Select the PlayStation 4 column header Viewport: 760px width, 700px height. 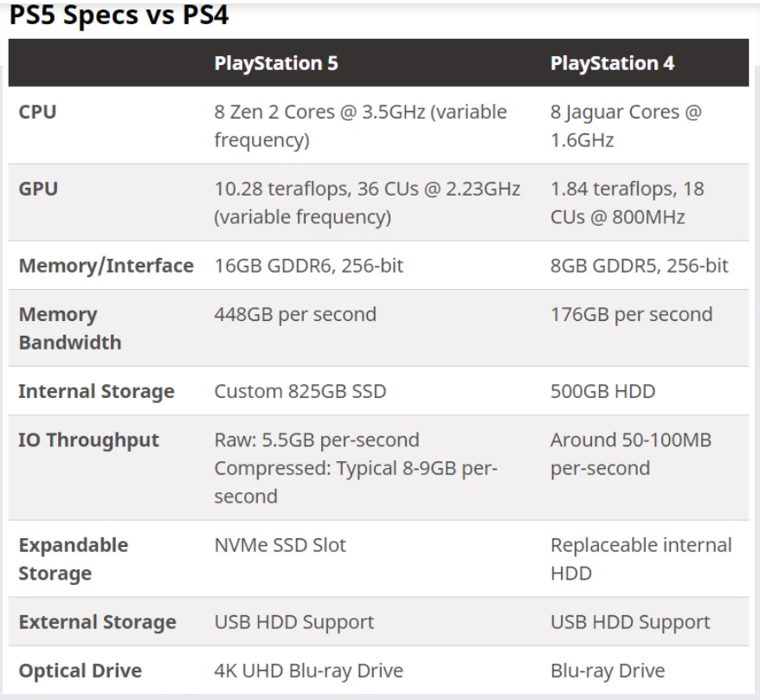[614, 63]
